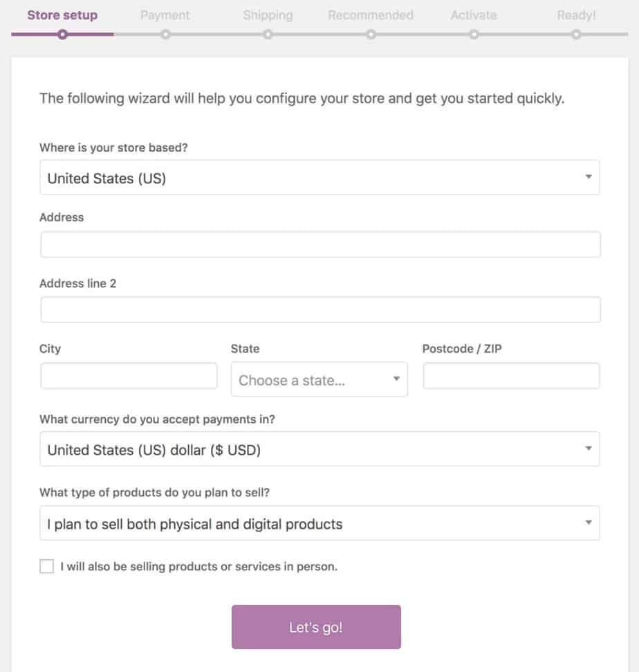Focus the Address line 2 field
The width and height of the screenshot is (639, 672).
320,310
